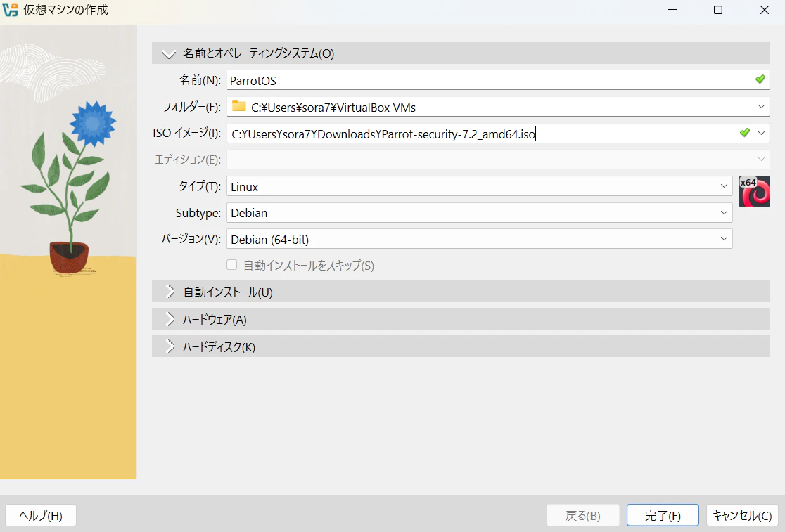
Task: Click the Debian x64 OS type icon
Action: pos(755,191)
